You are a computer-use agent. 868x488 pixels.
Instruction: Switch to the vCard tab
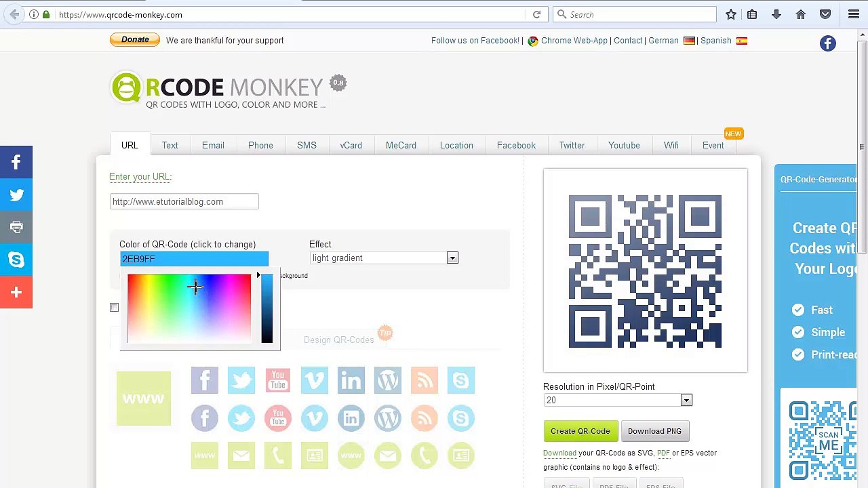351,145
